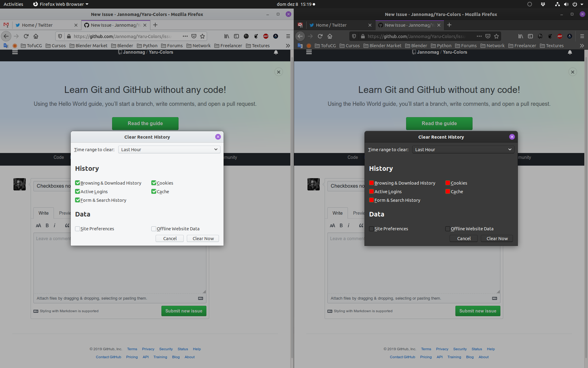Open the Firefox Library icon
Screen dimensions: 588x368
click(x=227, y=36)
